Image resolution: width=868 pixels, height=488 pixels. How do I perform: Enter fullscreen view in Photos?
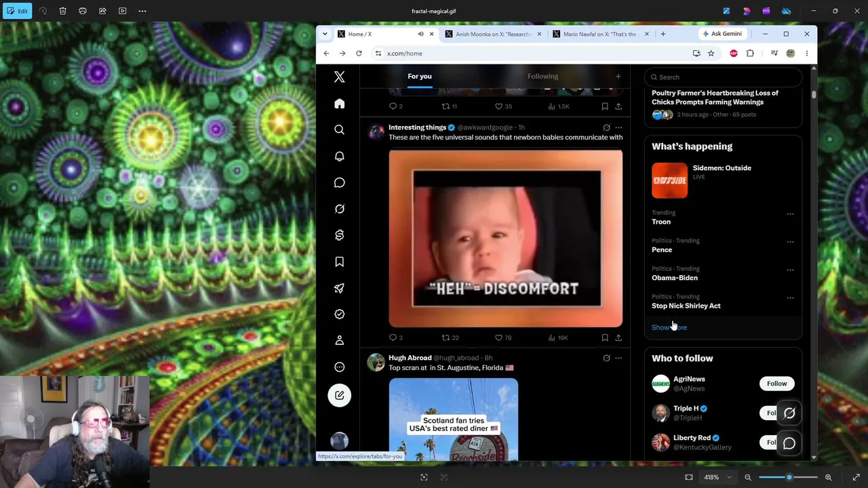pyautogui.click(x=856, y=477)
